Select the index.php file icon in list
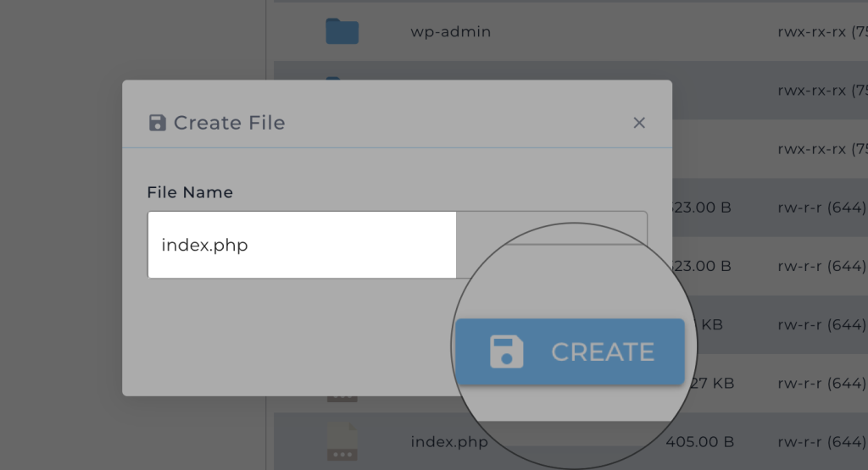The height and width of the screenshot is (470, 868). 342,441
